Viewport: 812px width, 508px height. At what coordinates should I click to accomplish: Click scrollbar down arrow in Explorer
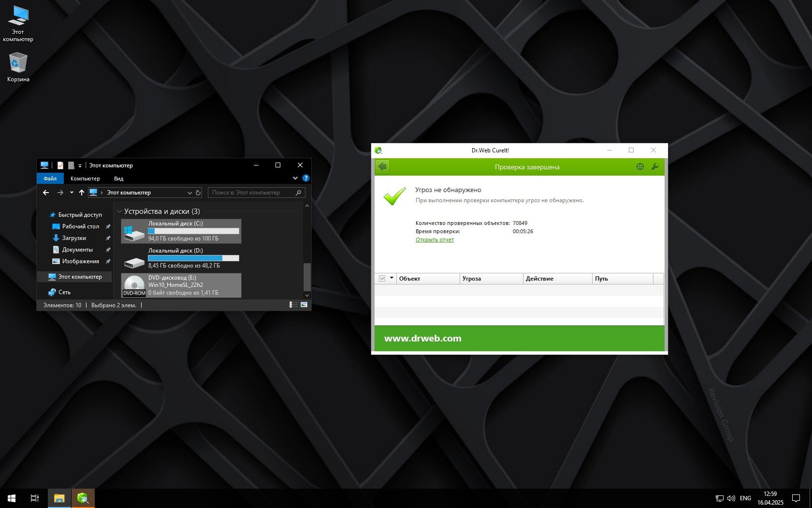pos(307,295)
